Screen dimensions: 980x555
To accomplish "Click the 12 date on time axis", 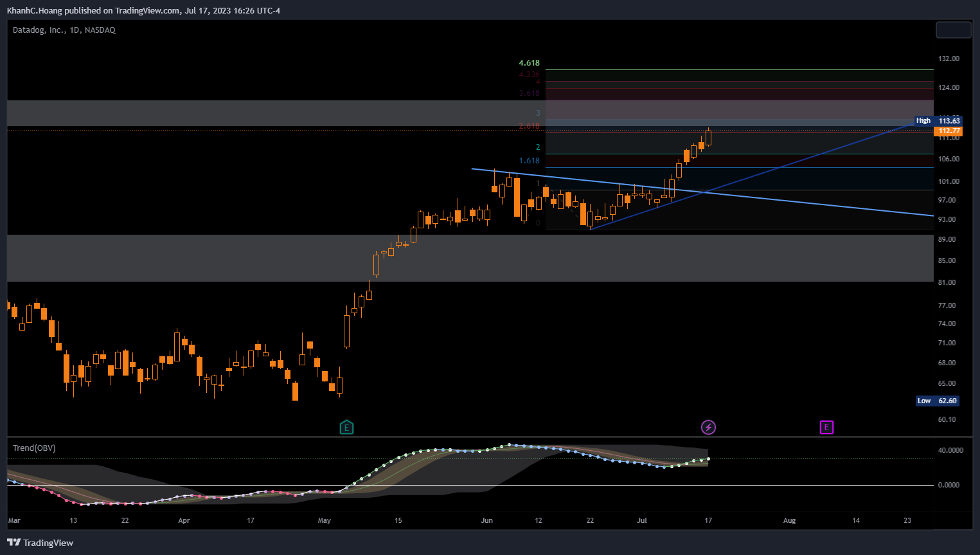I will [x=539, y=520].
